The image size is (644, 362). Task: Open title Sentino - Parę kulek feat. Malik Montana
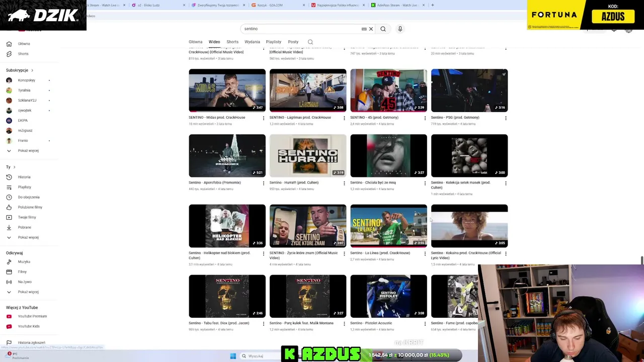coord(301,323)
